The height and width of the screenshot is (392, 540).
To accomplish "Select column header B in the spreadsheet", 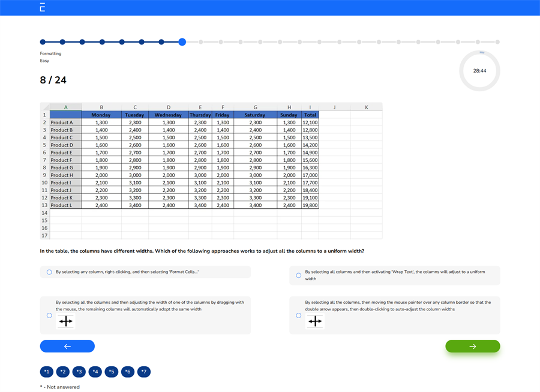I will click(101, 107).
